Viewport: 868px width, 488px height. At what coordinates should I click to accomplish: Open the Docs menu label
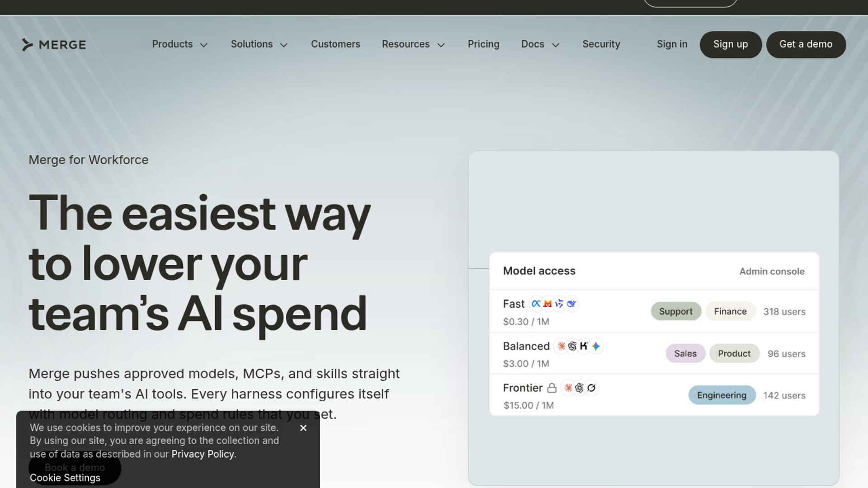point(533,44)
